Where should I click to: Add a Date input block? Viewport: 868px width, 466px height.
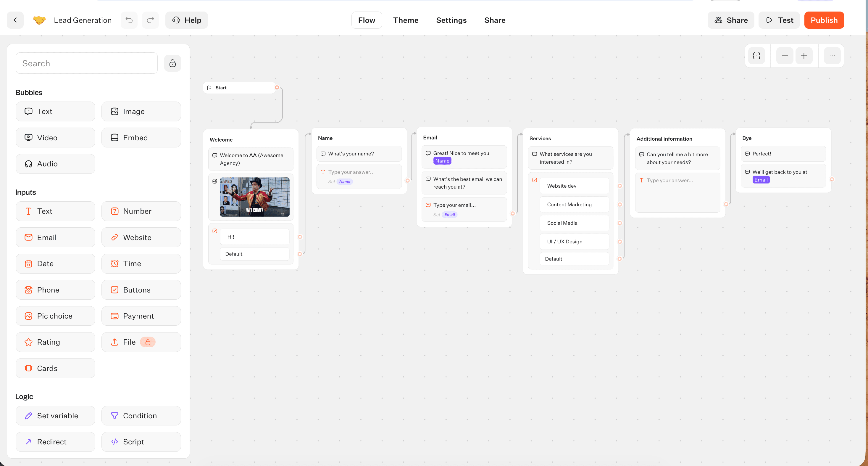(x=55, y=264)
